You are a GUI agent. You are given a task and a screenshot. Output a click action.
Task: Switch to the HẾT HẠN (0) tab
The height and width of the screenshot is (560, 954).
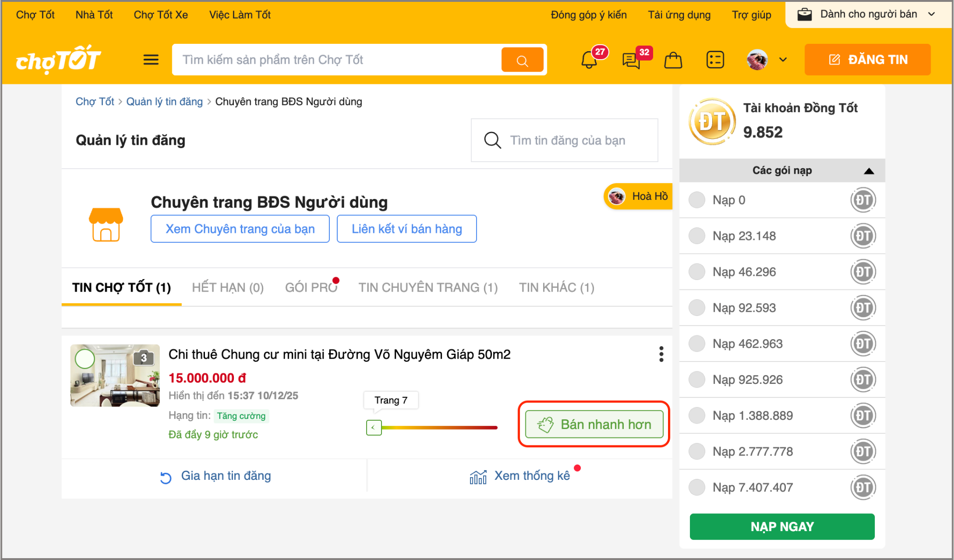coord(228,287)
